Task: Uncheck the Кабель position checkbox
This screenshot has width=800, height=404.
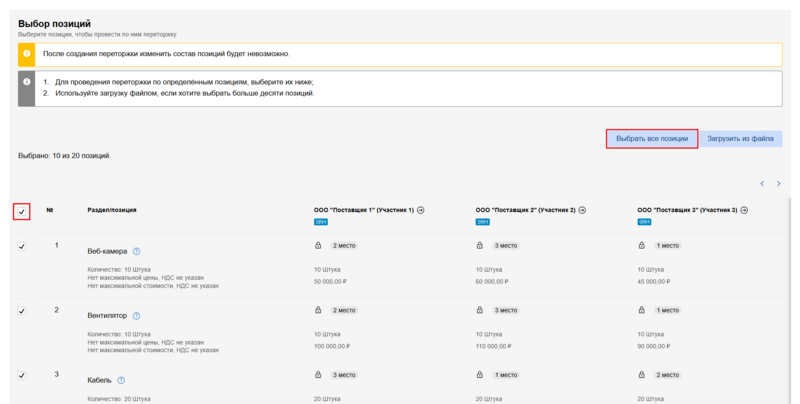Action: [x=22, y=375]
